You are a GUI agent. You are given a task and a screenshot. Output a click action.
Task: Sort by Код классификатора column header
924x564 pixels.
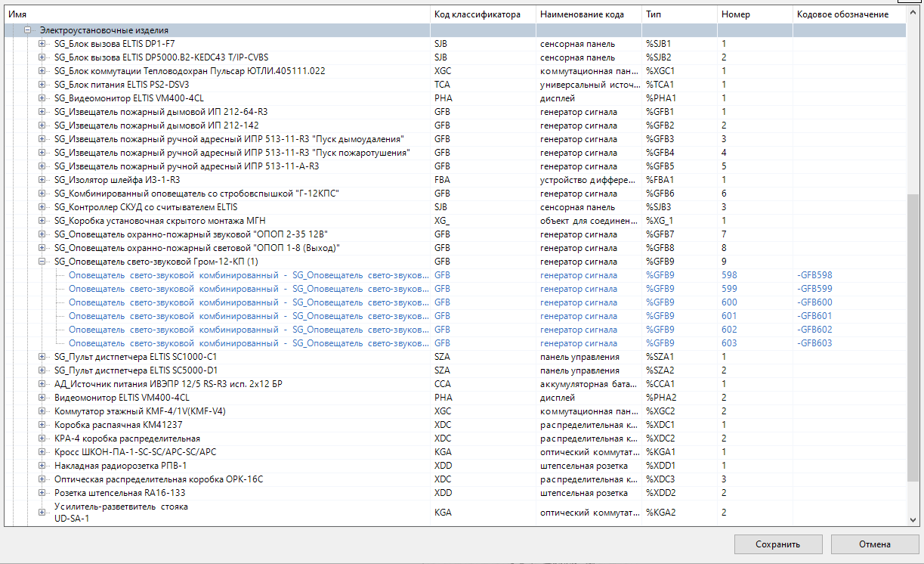483,14
